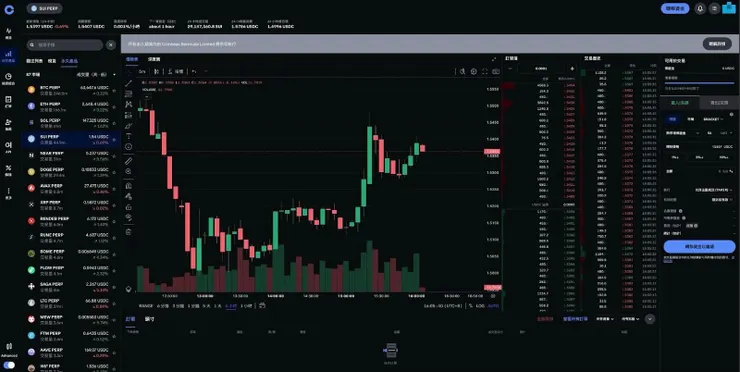Open the percent sidebar item

pyautogui.click(x=8, y=170)
